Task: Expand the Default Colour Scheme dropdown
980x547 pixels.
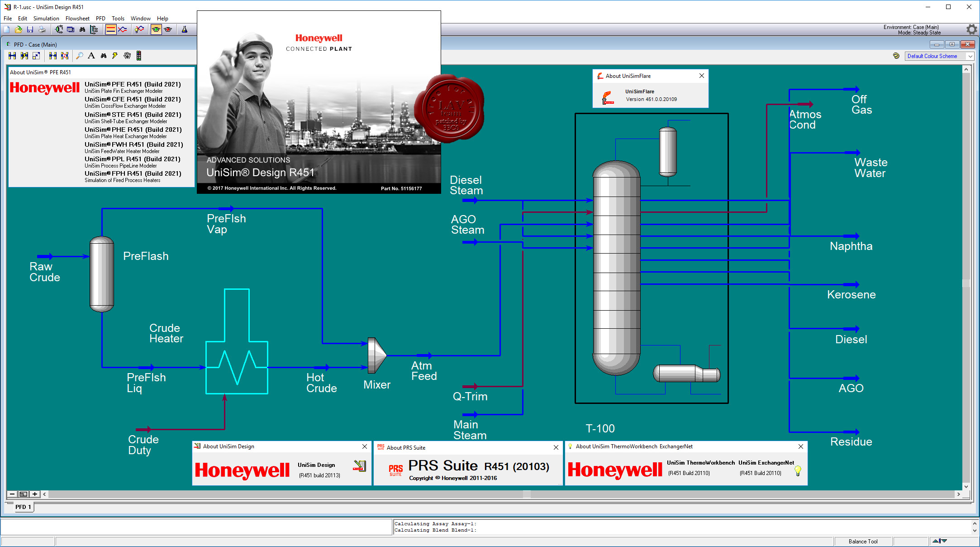Action: (x=970, y=56)
